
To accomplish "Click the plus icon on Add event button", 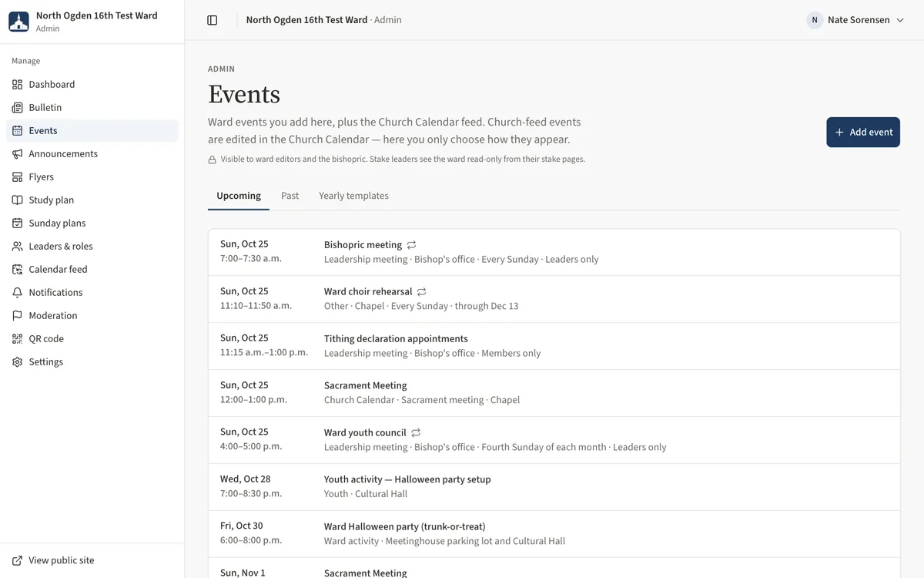I will (839, 133).
